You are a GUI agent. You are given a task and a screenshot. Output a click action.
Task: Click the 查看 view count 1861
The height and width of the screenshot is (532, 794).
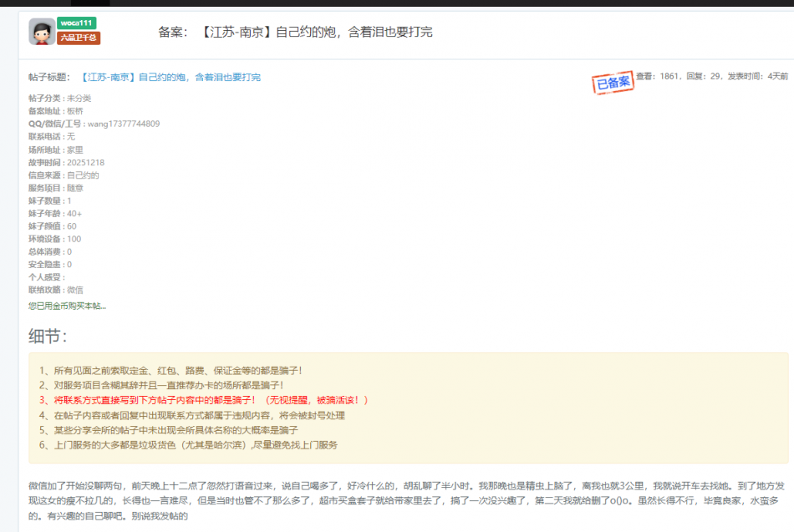[x=658, y=76]
